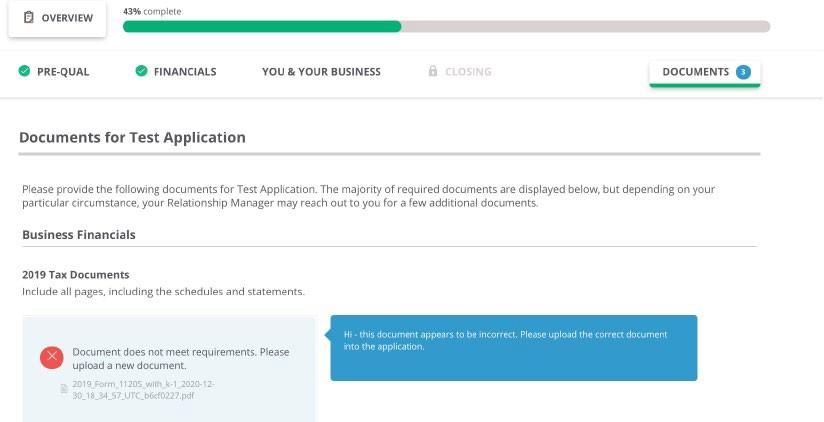This screenshot has width=824, height=422.
Task: Click the lock icon next to Closing
Action: click(x=432, y=70)
